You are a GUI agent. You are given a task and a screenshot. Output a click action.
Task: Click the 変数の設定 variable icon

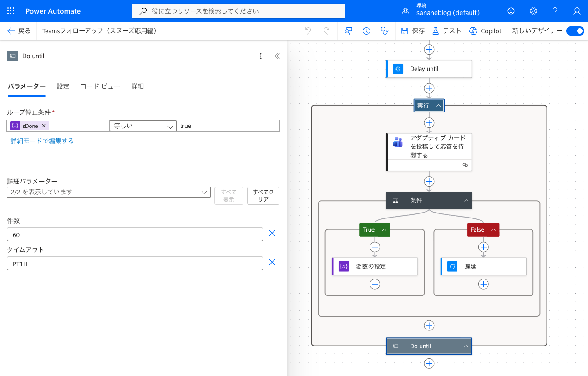[x=344, y=266]
